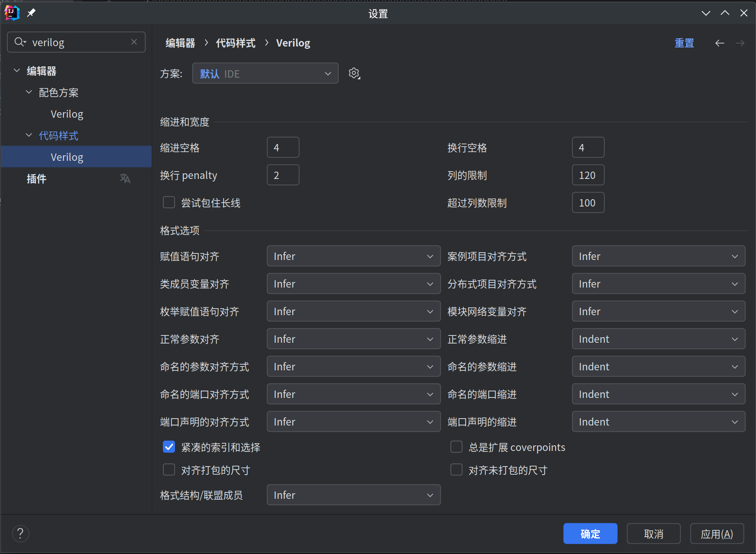Open help with the question mark

20,534
